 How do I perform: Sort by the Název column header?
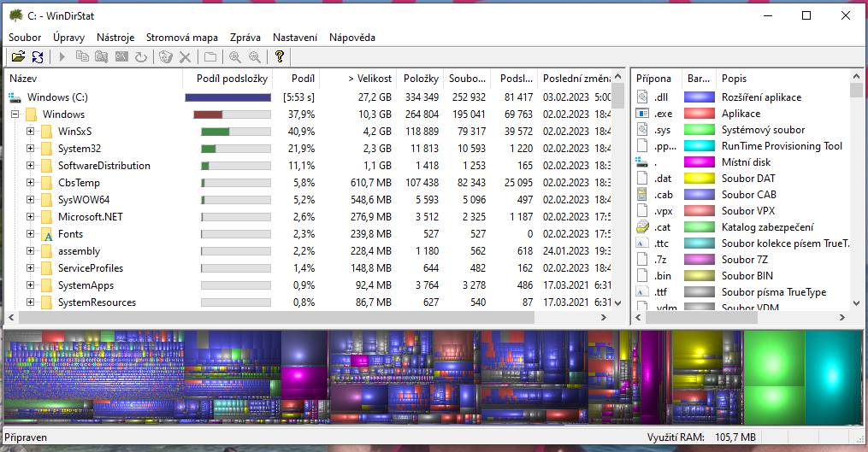coord(93,79)
